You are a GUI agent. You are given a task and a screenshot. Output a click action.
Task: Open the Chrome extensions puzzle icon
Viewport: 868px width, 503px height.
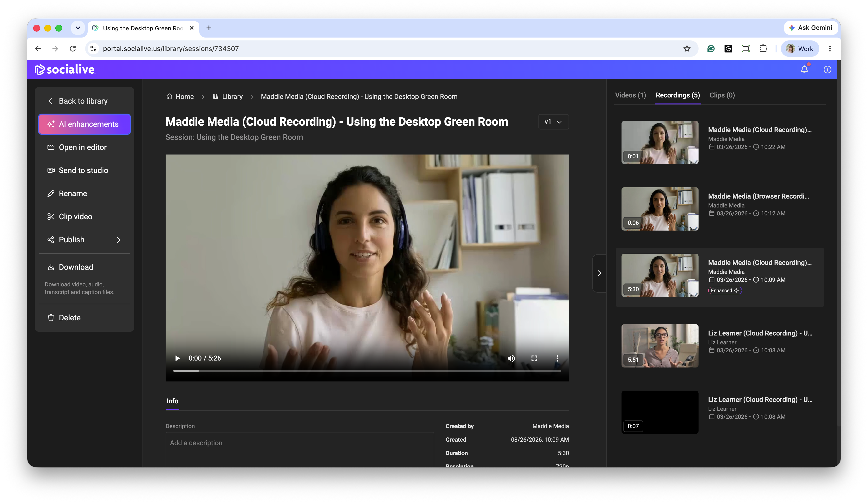click(763, 49)
